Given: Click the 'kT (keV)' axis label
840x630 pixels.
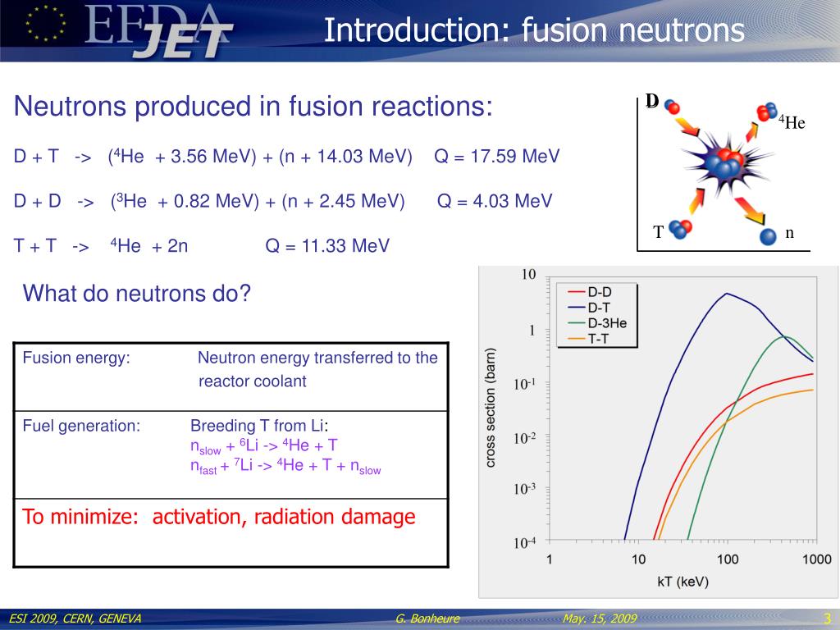Looking at the screenshot, I should (x=682, y=582).
